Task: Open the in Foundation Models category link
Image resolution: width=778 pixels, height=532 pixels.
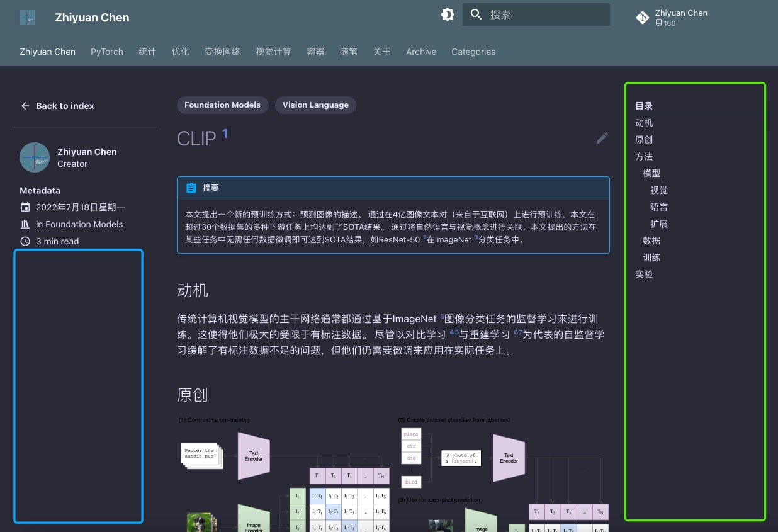Action: tap(79, 224)
